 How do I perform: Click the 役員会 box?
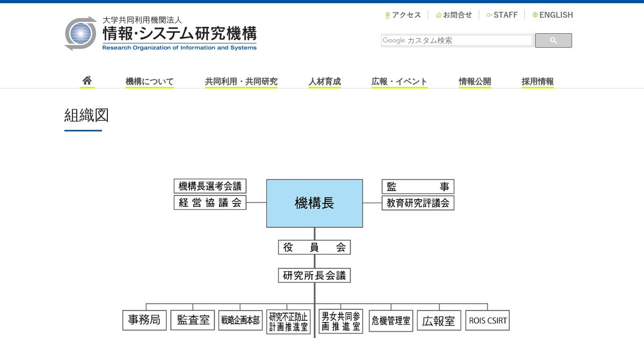click(x=314, y=247)
